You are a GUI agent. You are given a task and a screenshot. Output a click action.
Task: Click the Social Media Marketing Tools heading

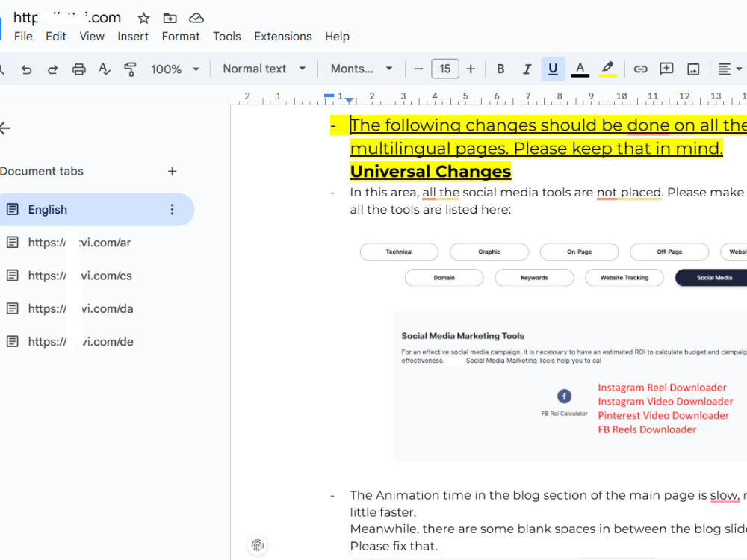click(462, 336)
